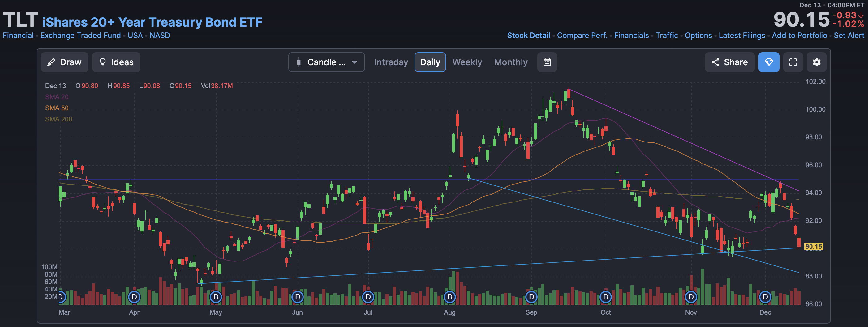Click the December dividend D marker
The width and height of the screenshot is (868, 327).
(x=765, y=297)
